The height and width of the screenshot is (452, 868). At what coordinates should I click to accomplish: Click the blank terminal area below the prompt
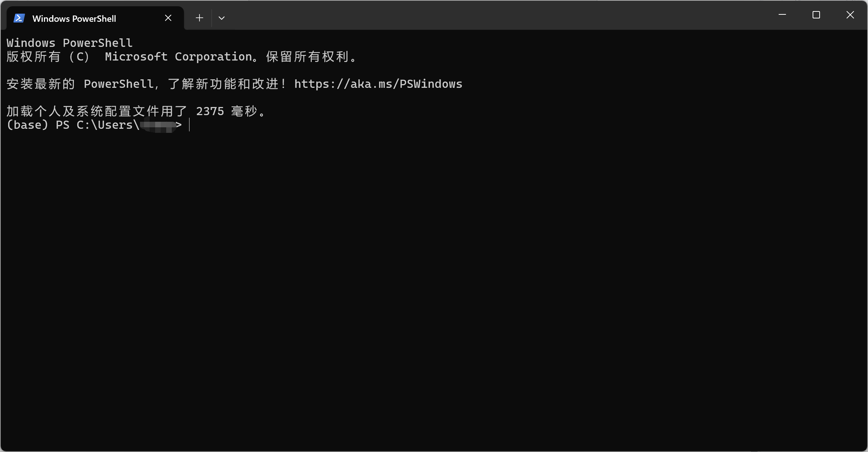(x=434, y=288)
